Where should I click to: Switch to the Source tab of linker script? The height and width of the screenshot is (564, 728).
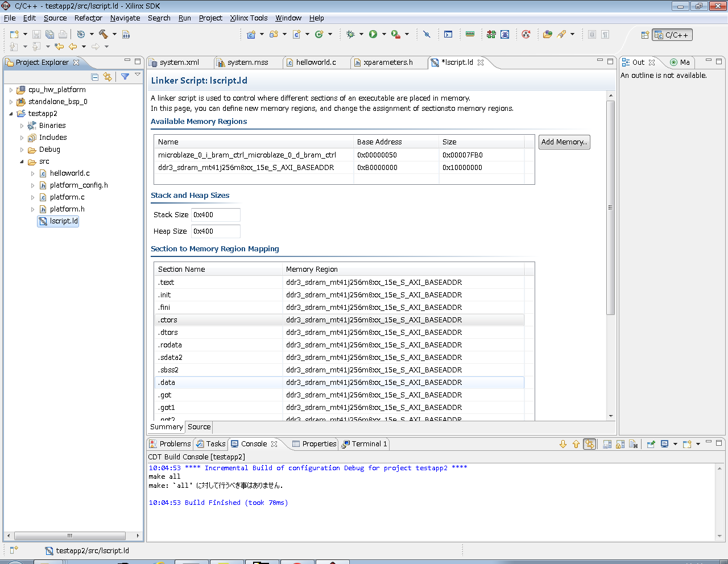click(x=199, y=427)
